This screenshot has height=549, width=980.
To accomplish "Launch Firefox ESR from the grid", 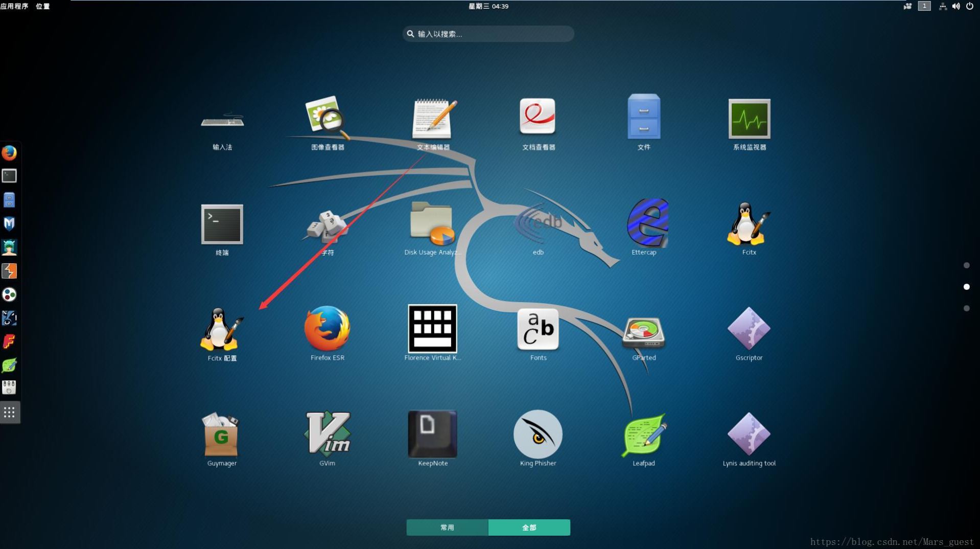I will pos(328,334).
